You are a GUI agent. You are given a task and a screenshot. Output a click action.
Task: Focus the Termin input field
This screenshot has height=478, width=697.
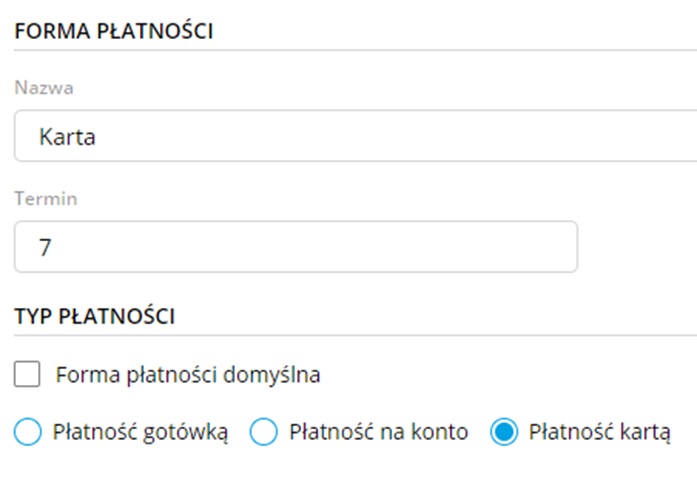point(296,247)
